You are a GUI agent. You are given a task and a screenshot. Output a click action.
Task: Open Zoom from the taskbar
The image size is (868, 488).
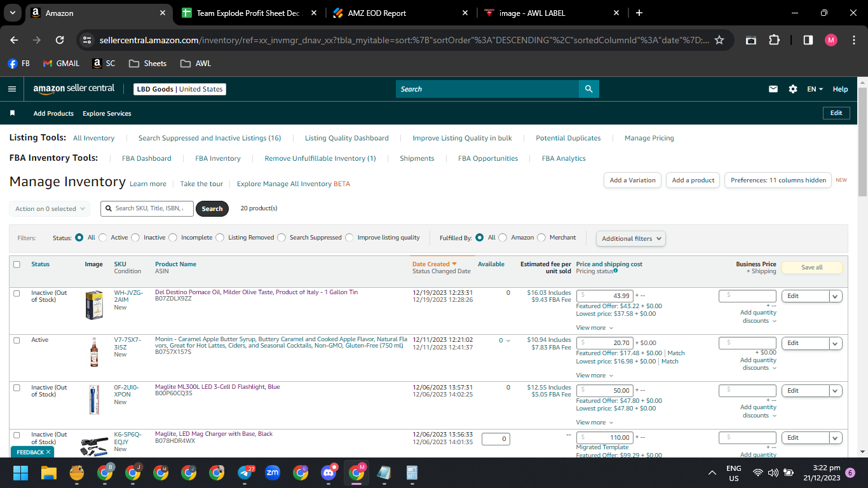[273, 473]
